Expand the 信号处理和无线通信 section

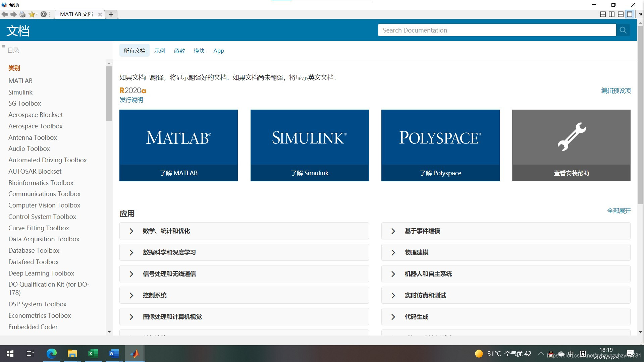click(244, 274)
